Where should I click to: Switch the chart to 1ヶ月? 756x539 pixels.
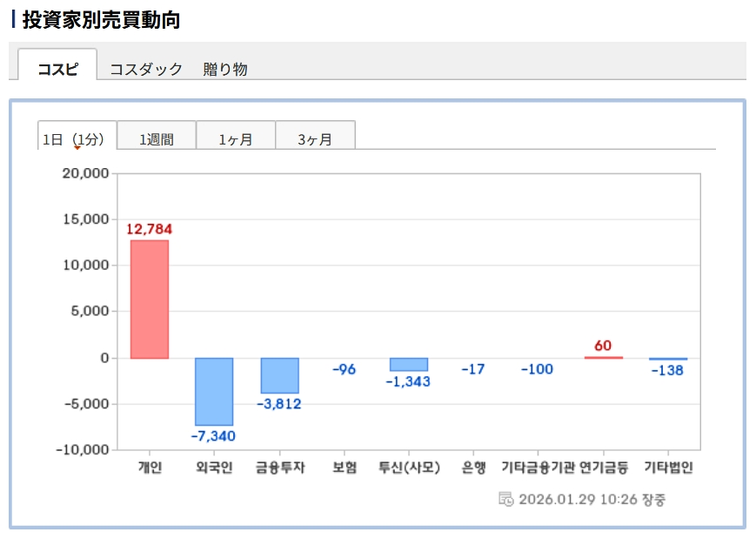[x=236, y=138]
